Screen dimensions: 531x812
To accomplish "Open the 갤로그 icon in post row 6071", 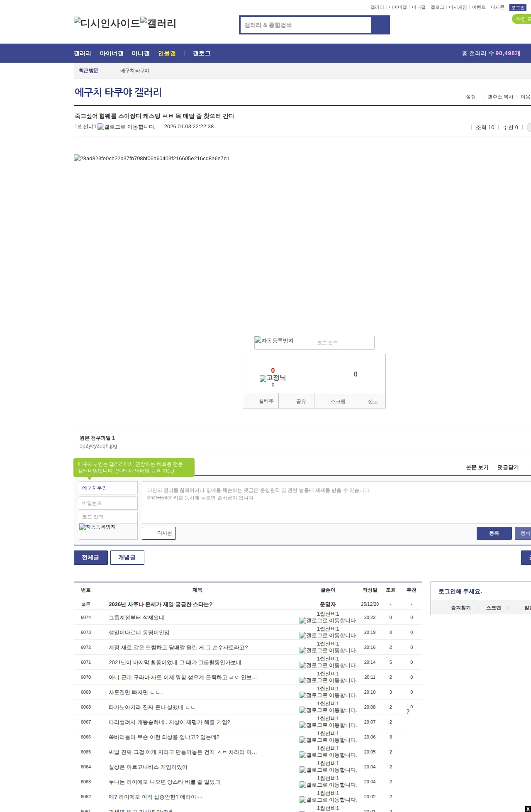I will [329, 665].
